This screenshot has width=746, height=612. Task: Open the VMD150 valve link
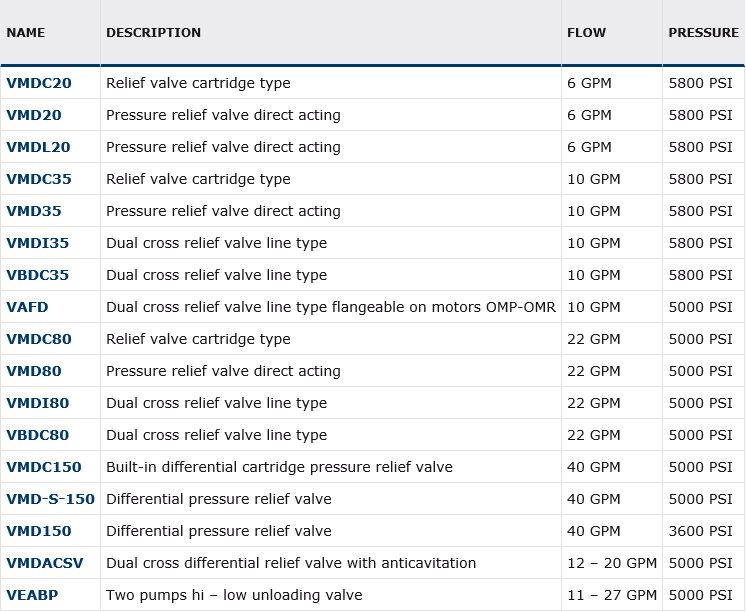(39, 531)
